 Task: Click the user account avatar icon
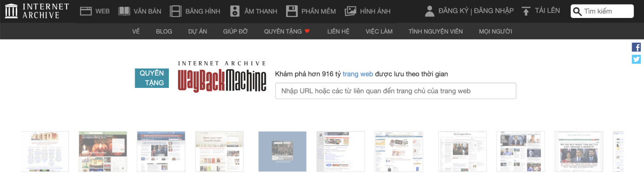pyautogui.click(x=430, y=11)
